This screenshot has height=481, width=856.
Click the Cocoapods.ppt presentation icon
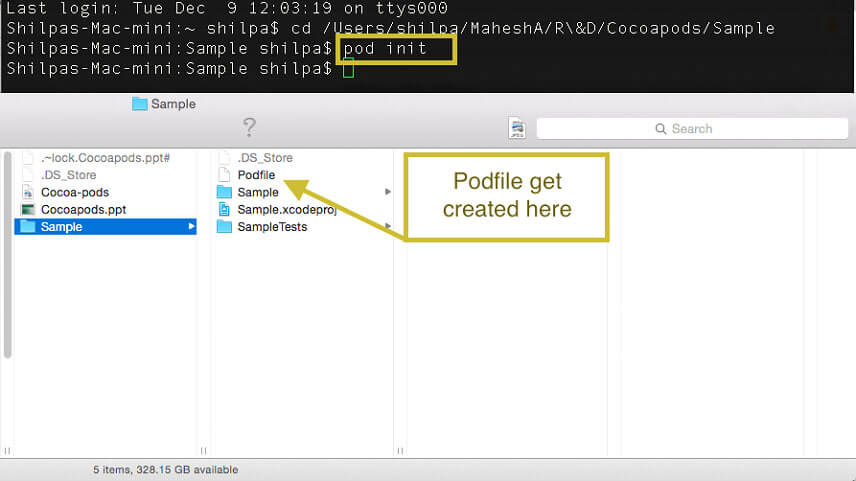click(x=28, y=210)
